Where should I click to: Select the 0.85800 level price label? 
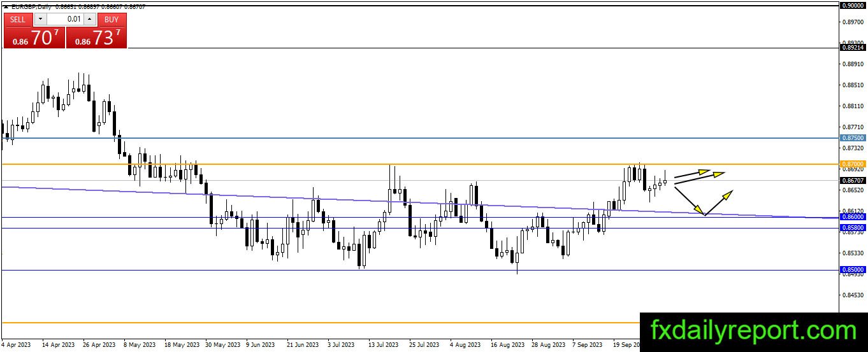[x=853, y=227]
